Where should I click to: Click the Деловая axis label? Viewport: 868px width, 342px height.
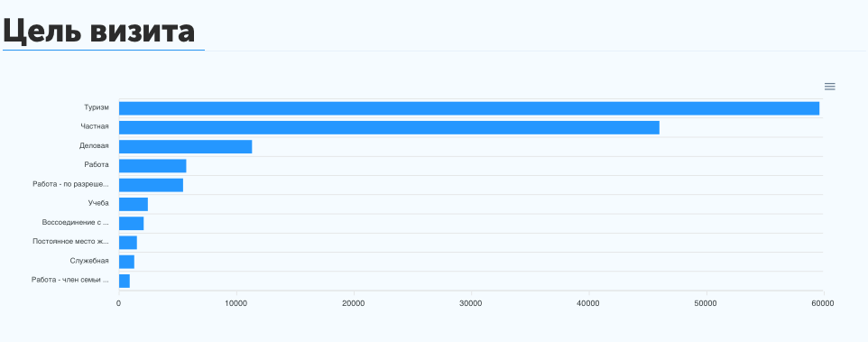point(94,145)
